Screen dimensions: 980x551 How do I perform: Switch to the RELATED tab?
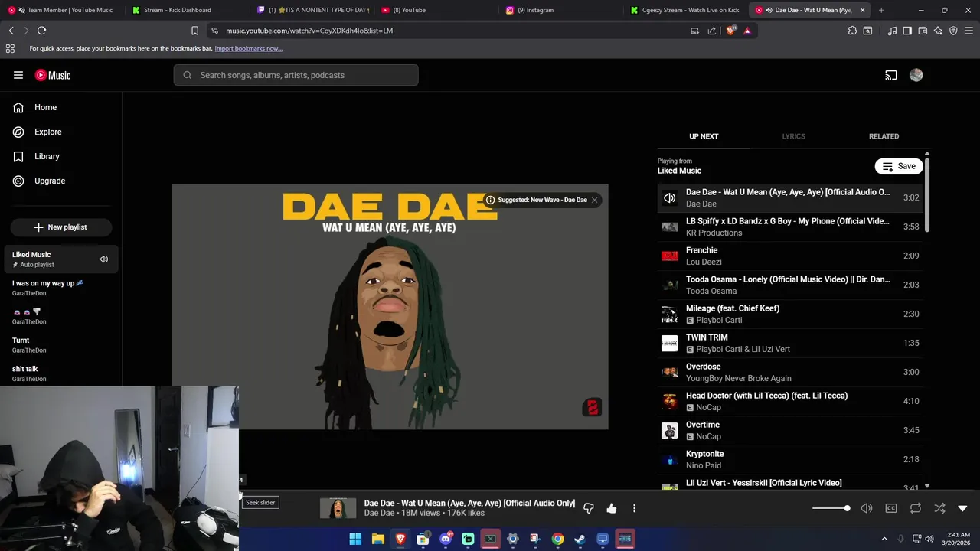tap(884, 136)
